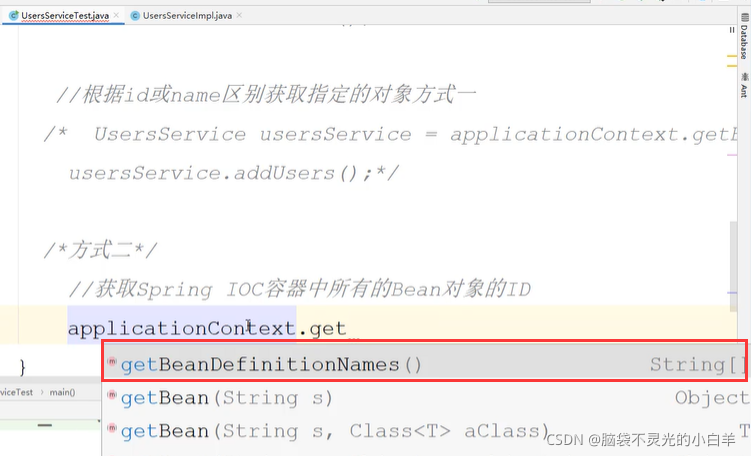751x456 pixels.
Task: Click method icon beside getBeanDefinitionNames()
Action: tap(112, 362)
